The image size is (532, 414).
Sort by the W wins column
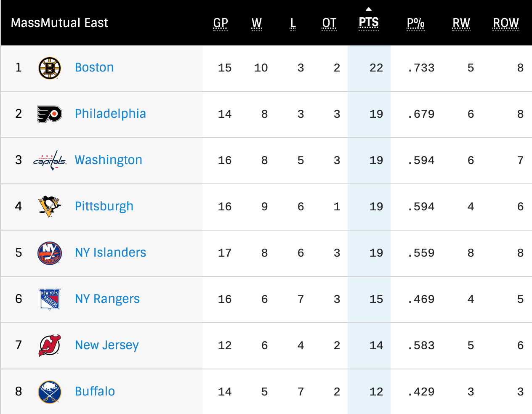pyautogui.click(x=257, y=23)
